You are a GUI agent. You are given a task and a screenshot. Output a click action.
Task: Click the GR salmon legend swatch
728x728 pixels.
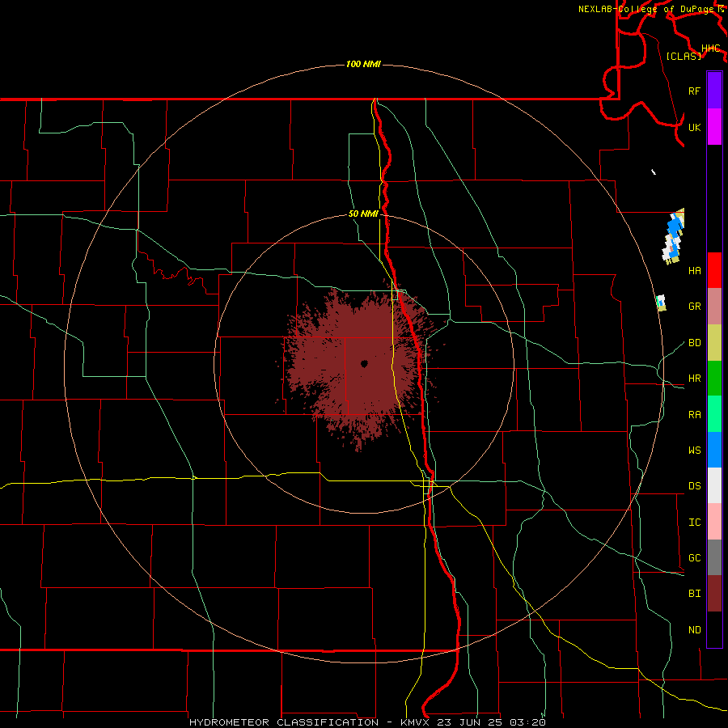(x=714, y=307)
